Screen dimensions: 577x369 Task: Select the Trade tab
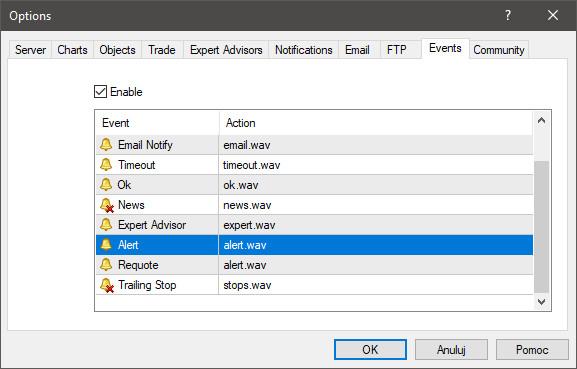point(162,50)
